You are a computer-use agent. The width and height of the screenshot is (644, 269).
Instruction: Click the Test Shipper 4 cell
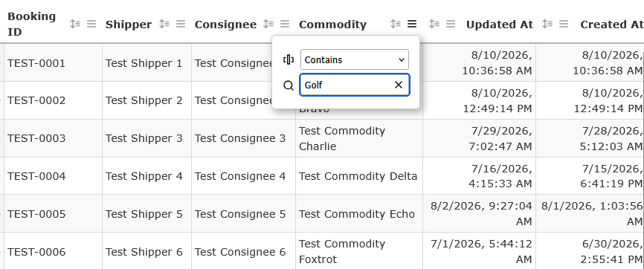(146, 176)
